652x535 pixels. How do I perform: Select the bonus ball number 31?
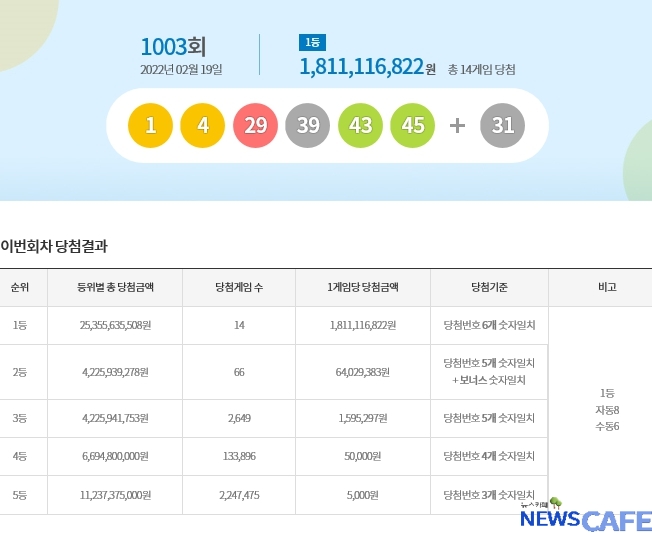[503, 126]
